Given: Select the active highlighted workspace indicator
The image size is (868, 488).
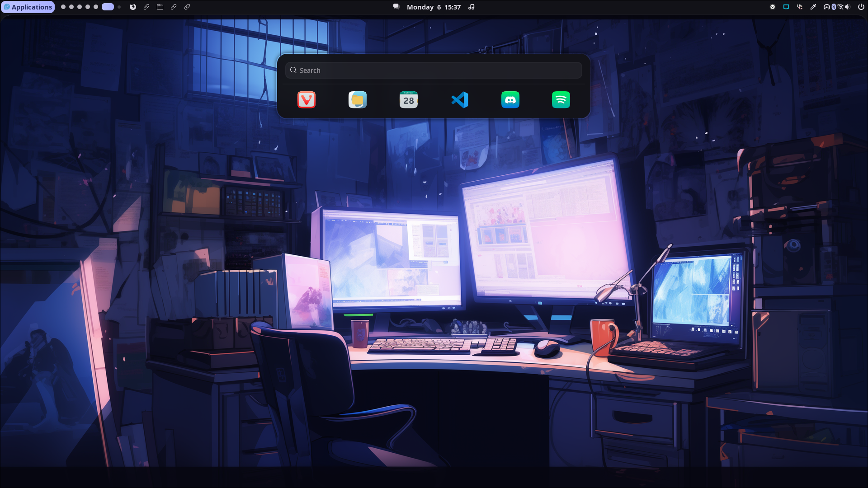Looking at the screenshot, I should click(108, 7).
